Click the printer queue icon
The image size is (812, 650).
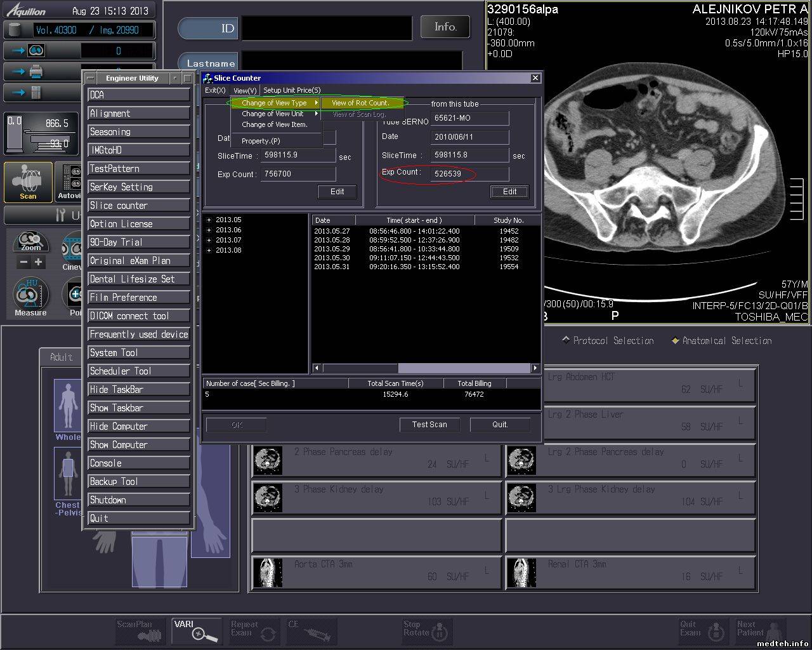tap(36, 71)
